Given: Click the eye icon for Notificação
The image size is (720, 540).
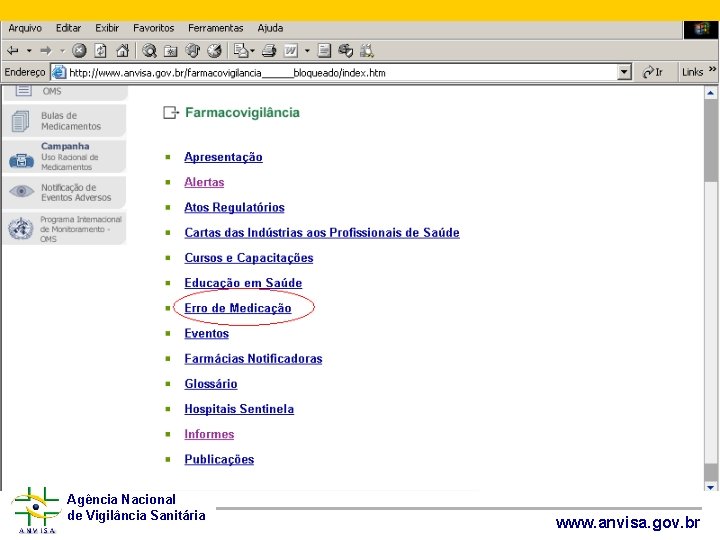Looking at the screenshot, I should (x=22, y=191).
